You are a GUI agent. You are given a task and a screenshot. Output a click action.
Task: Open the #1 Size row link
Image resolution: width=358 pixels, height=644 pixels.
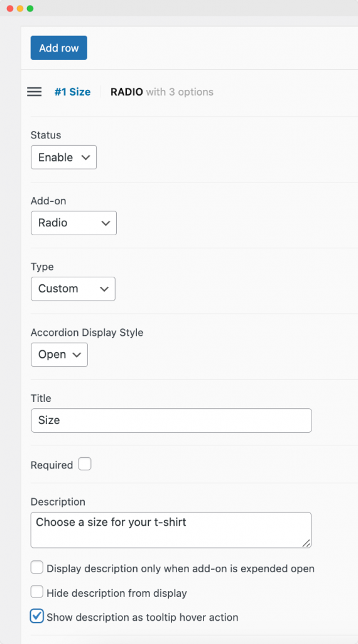pyautogui.click(x=73, y=92)
